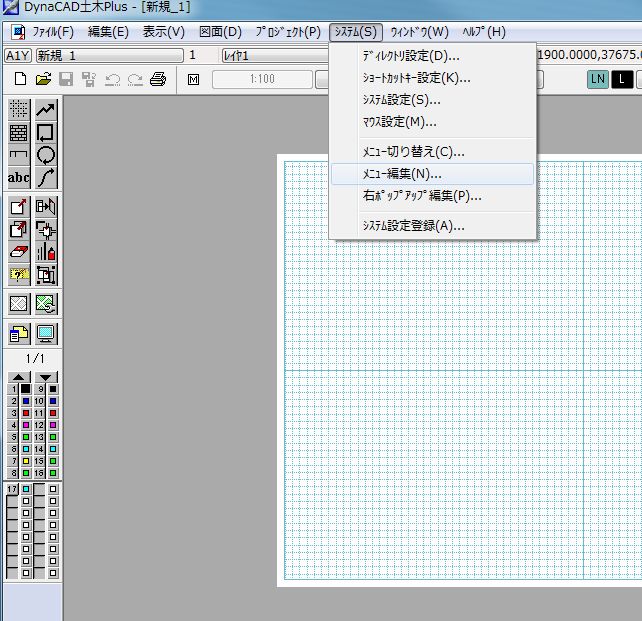This screenshot has width=642, height=621.
Task: Choose システム設定(S)... entry
Action: [432, 100]
